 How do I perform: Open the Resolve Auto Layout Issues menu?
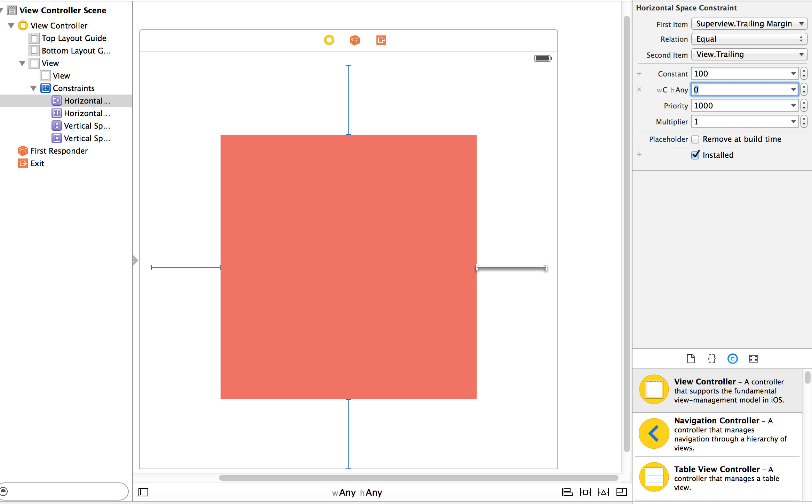point(604,492)
